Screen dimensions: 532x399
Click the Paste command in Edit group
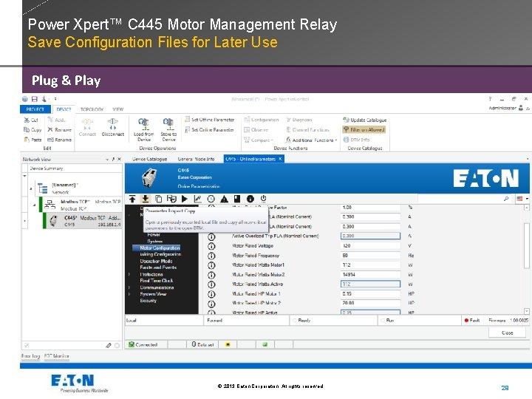pyautogui.click(x=33, y=140)
